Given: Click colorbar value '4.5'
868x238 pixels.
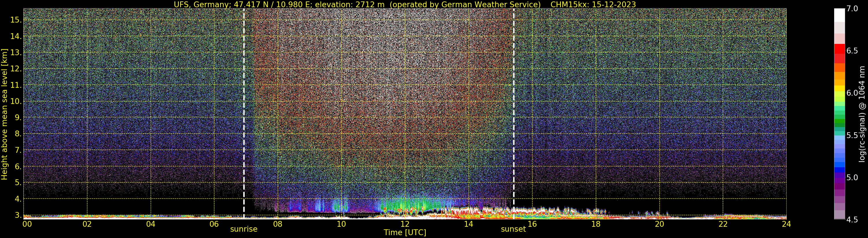Looking at the screenshot, I should click(x=852, y=220).
